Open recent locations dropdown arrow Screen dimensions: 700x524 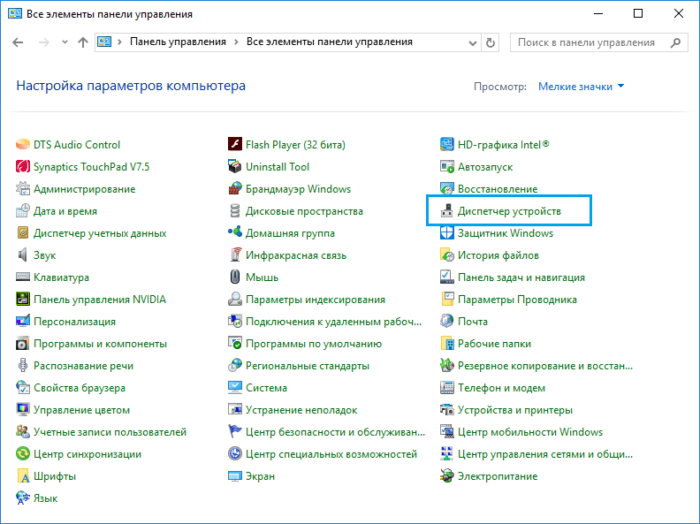(x=65, y=42)
